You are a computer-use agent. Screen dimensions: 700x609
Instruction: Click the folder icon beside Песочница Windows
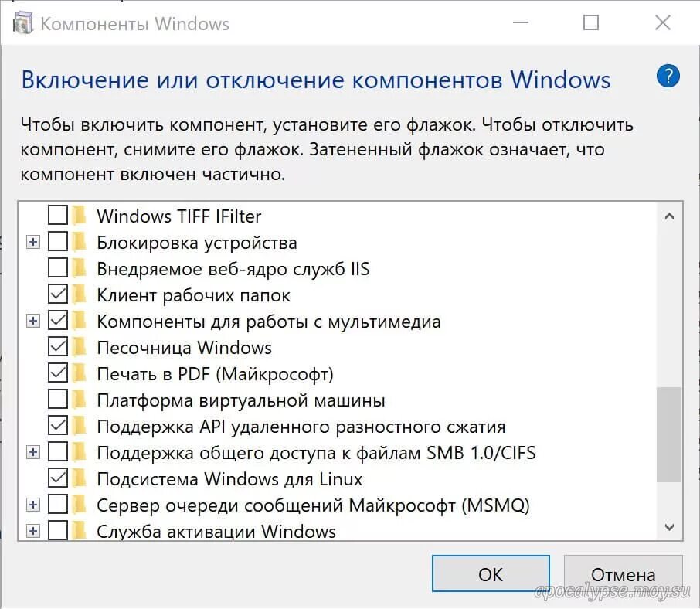click(x=79, y=347)
